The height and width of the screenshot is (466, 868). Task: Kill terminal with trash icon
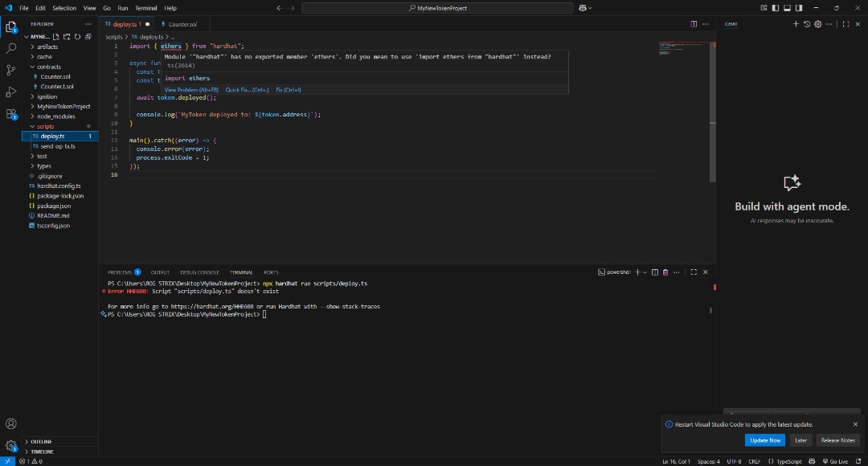click(x=665, y=272)
